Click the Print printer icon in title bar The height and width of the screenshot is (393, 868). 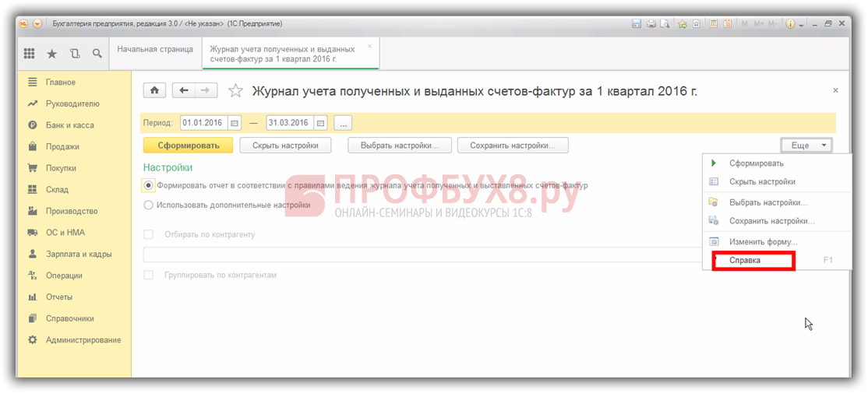(x=651, y=24)
